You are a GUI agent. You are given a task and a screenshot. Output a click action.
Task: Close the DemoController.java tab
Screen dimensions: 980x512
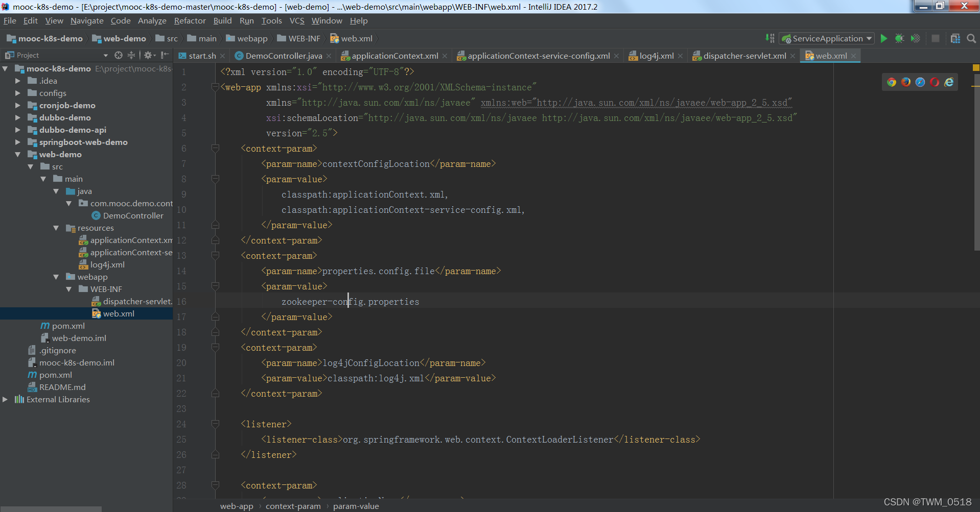pos(329,56)
